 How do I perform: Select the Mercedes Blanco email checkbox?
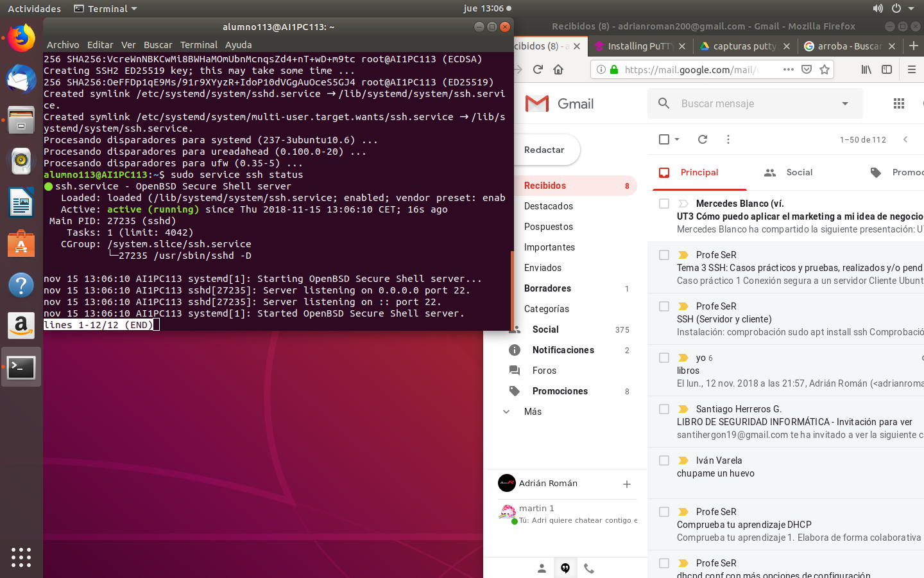coord(664,204)
